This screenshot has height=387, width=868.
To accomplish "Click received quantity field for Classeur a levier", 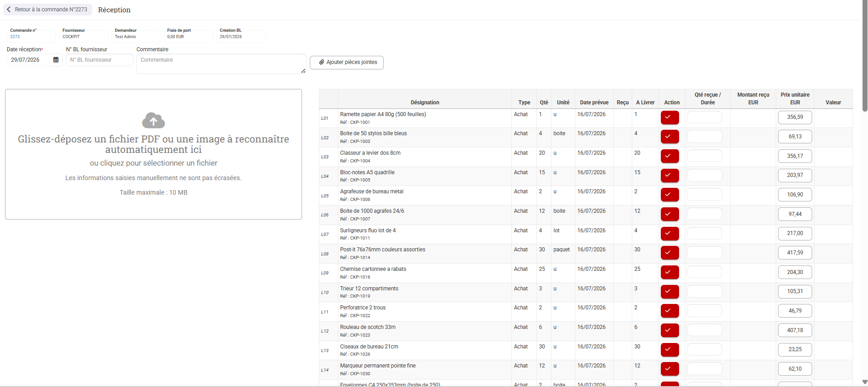I will point(704,156).
